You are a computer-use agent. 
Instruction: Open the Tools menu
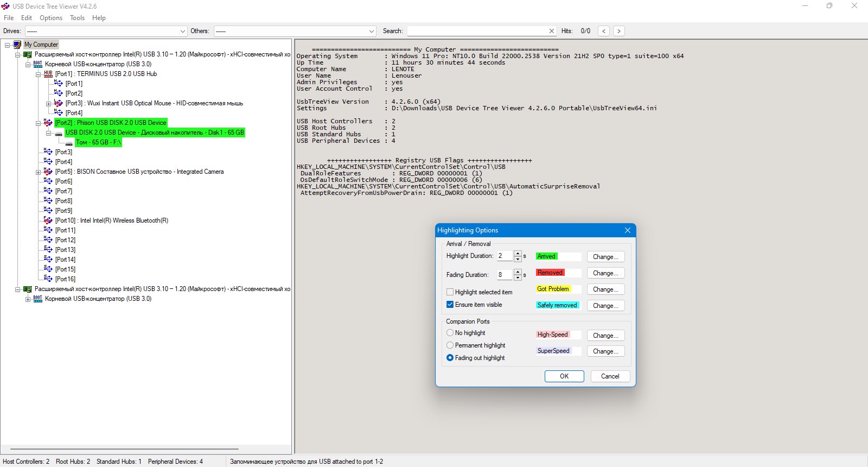(x=77, y=18)
